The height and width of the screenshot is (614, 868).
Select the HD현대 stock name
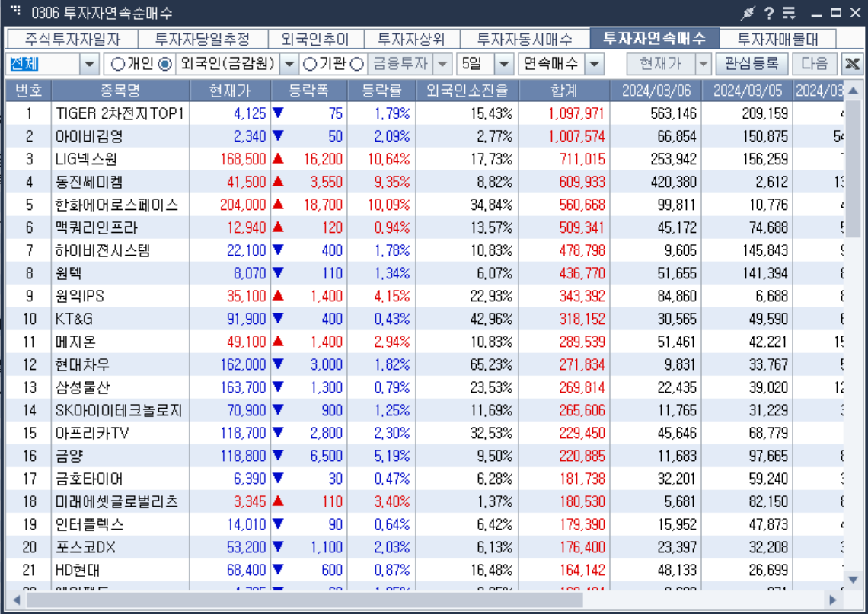click(78, 570)
